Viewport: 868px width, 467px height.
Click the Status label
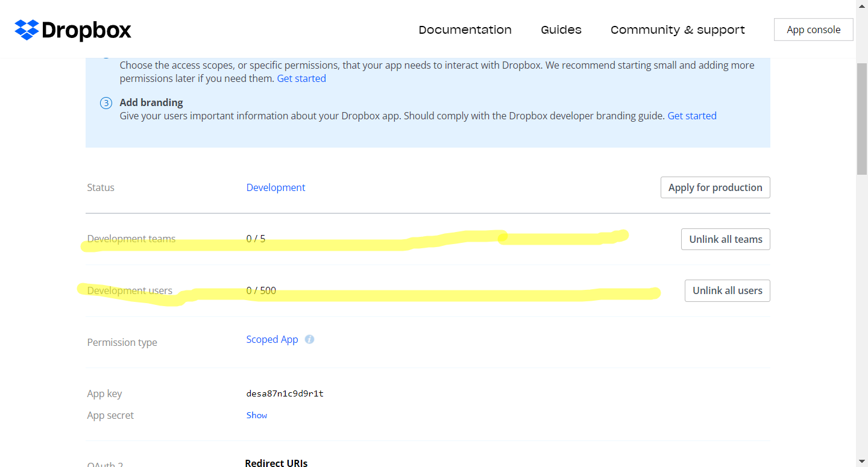(101, 187)
